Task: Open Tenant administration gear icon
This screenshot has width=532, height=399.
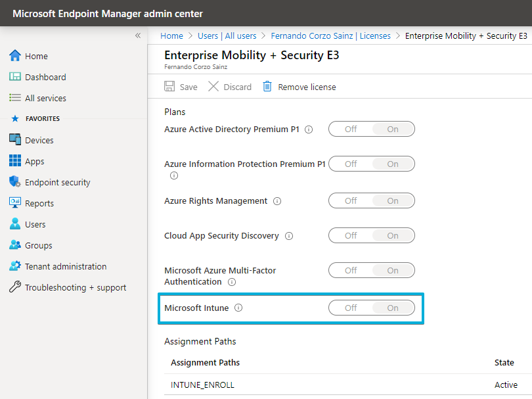Action: [x=15, y=266]
